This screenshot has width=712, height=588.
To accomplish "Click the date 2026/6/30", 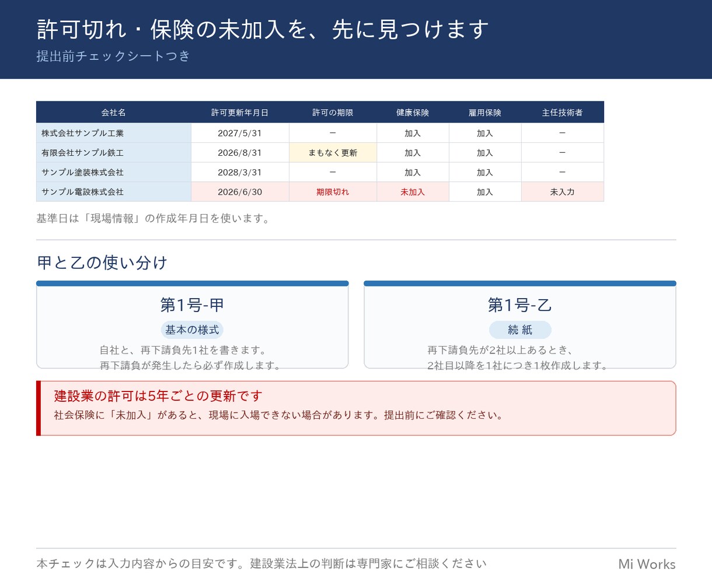I will [x=240, y=192].
